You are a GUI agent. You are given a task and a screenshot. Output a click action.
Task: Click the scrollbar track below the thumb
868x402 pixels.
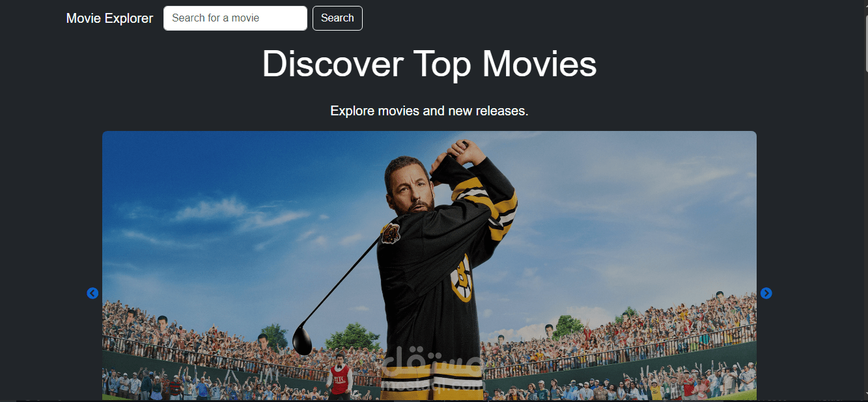pyautogui.click(x=865, y=235)
